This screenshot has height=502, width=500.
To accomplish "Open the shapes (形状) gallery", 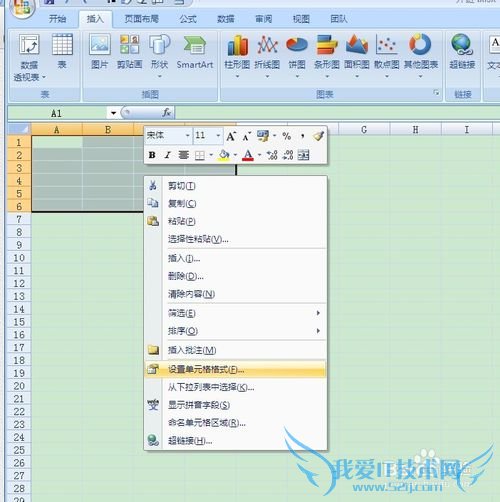I will click(x=159, y=55).
